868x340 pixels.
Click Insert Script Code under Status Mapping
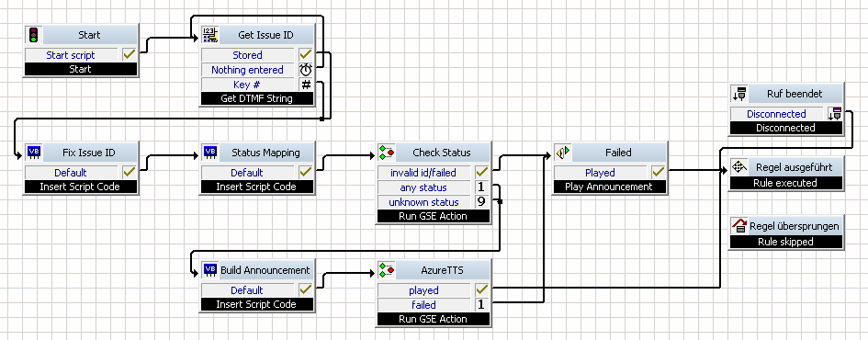click(x=257, y=187)
